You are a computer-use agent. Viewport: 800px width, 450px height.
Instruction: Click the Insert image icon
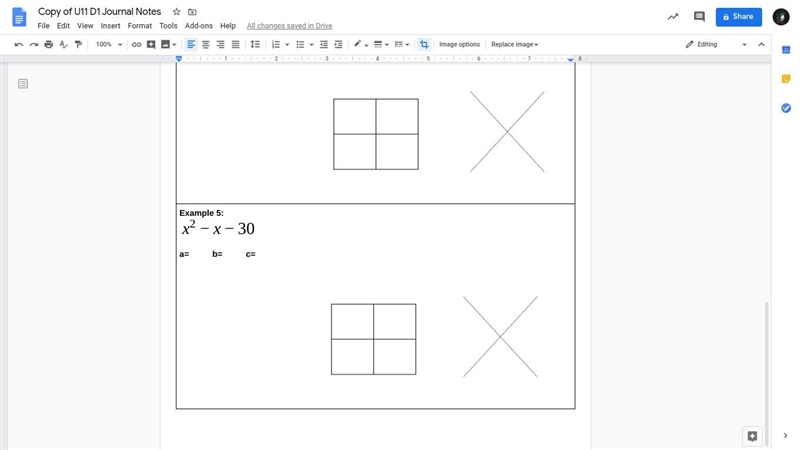click(165, 44)
